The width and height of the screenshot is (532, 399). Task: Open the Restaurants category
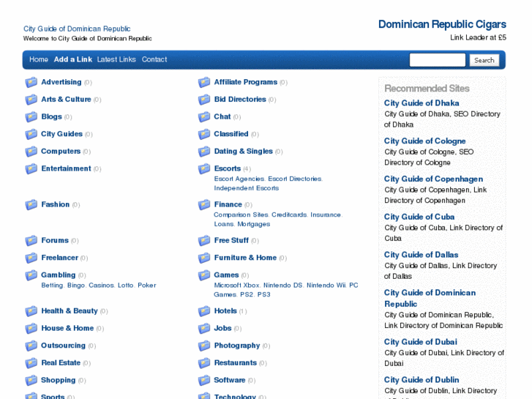tap(236, 363)
